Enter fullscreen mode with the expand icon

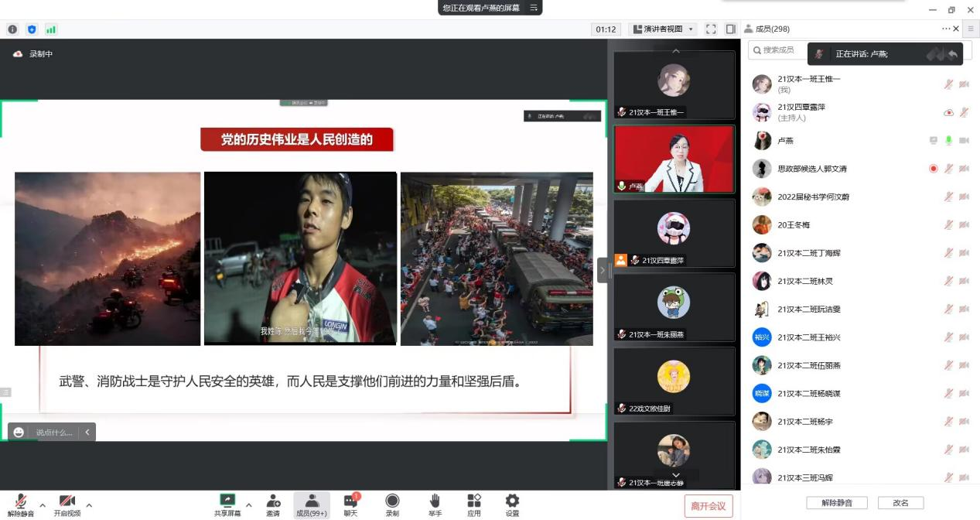(711, 29)
